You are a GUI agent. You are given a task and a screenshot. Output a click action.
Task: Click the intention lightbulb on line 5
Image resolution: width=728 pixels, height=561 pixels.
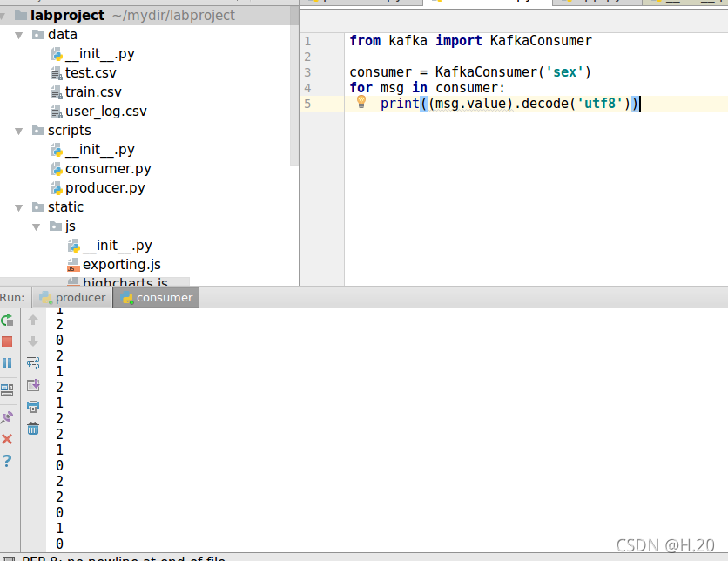tap(361, 102)
